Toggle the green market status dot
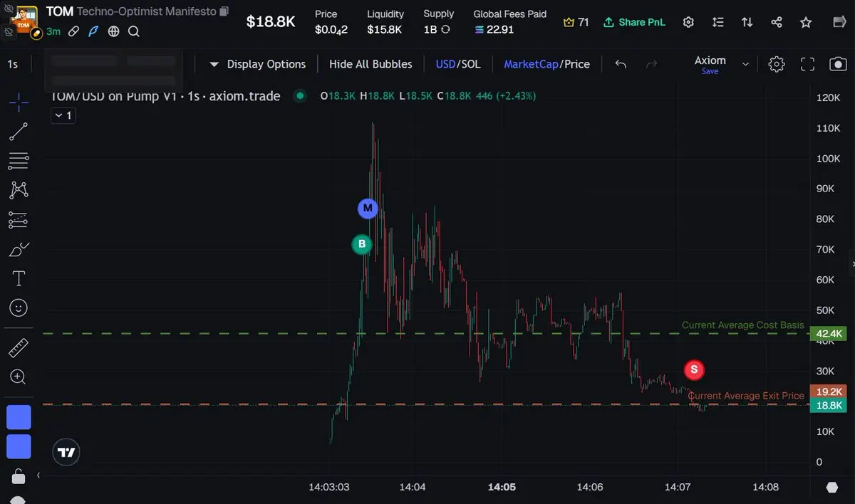The height and width of the screenshot is (504, 855). pyautogui.click(x=300, y=95)
